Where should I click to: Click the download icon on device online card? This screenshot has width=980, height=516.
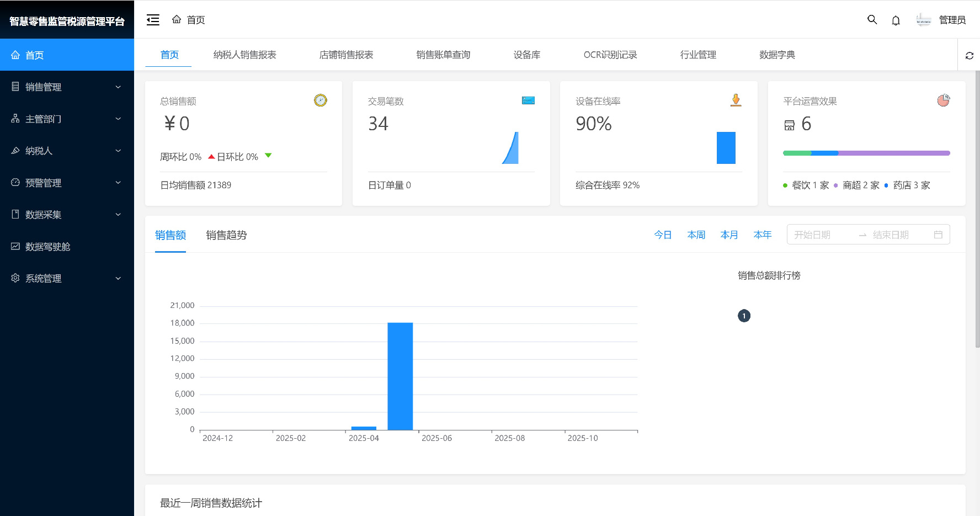[736, 100]
